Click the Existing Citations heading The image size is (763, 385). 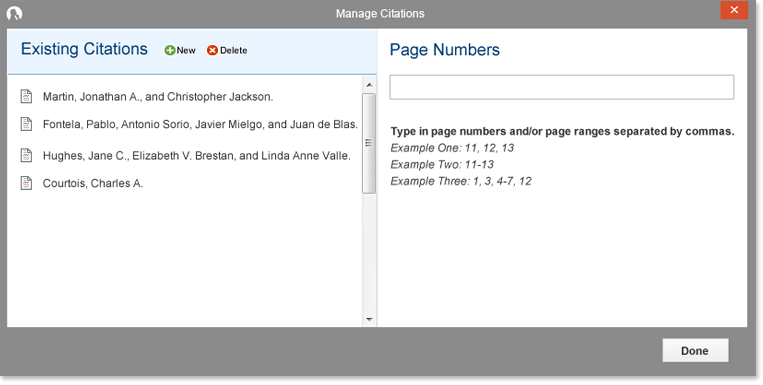[84, 49]
